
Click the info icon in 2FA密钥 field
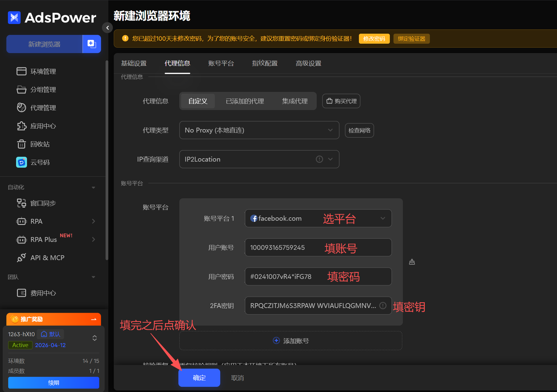383,305
